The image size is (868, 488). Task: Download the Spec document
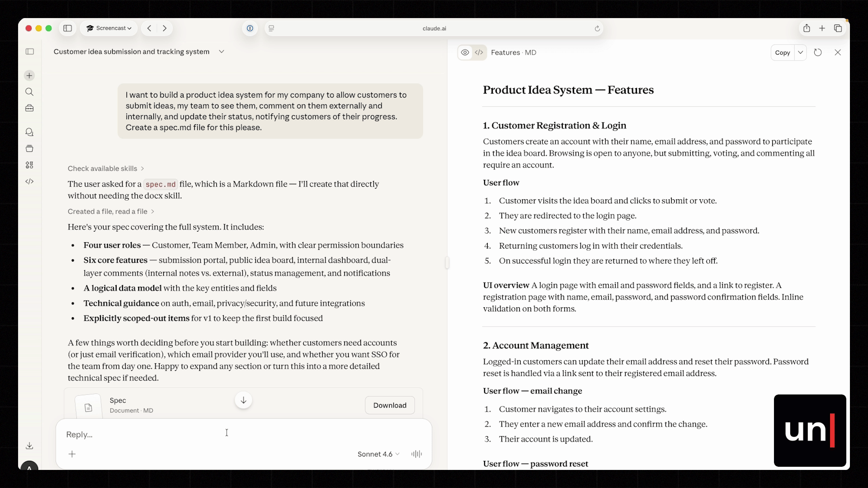pyautogui.click(x=390, y=405)
